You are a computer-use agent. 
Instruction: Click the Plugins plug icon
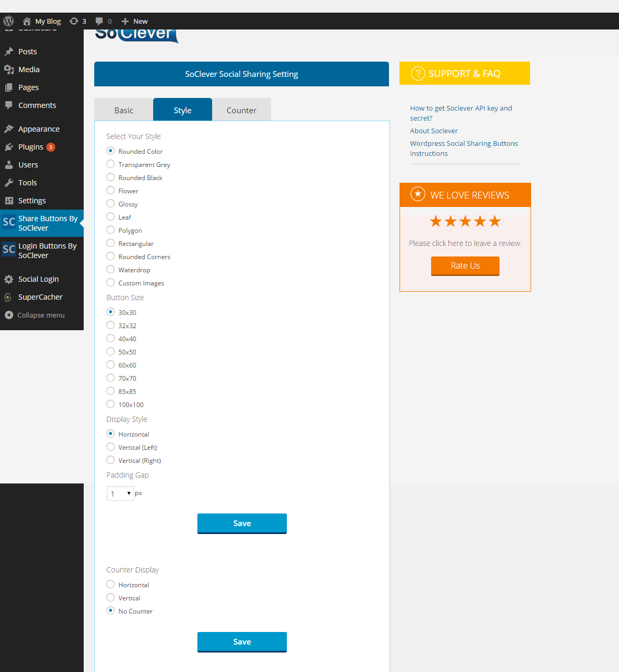tap(9, 147)
